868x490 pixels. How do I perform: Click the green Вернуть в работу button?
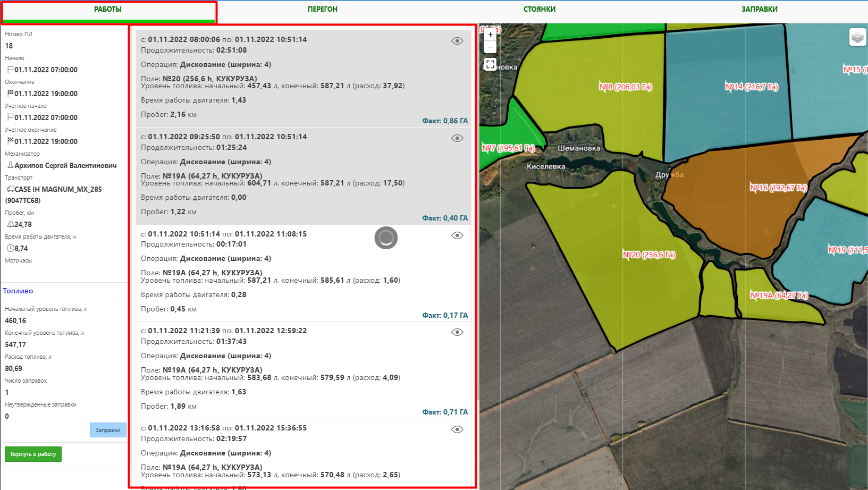33,454
